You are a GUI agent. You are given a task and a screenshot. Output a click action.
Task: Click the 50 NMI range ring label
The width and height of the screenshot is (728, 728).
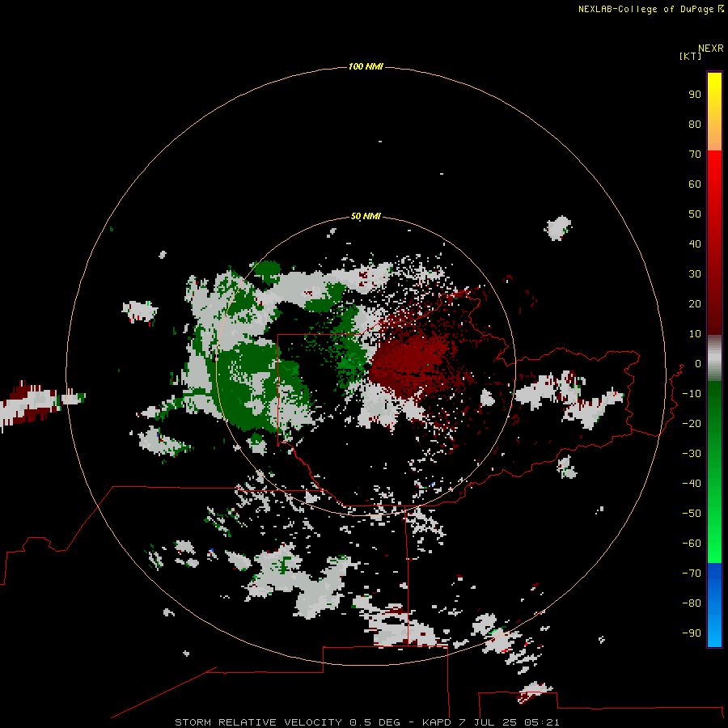[x=366, y=216]
